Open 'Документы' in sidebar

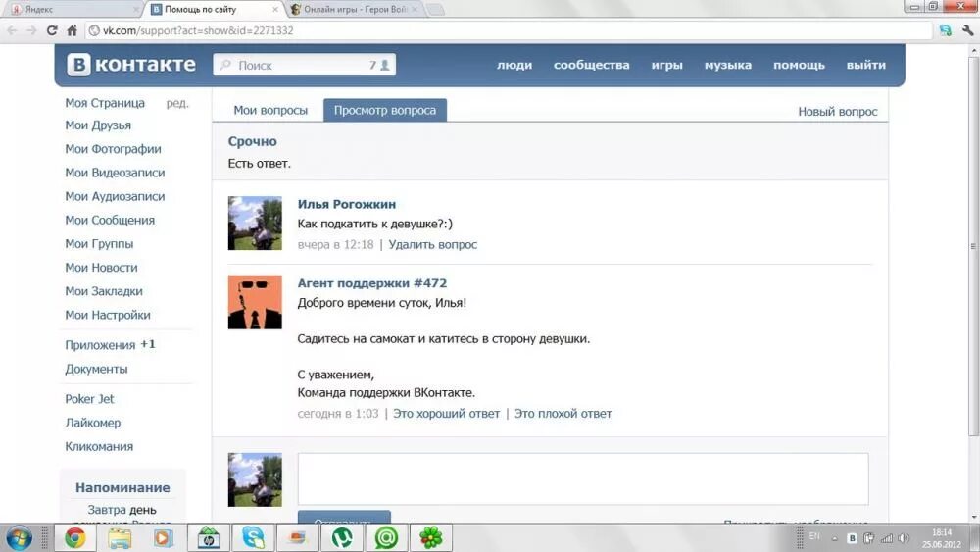coord(96,369)
